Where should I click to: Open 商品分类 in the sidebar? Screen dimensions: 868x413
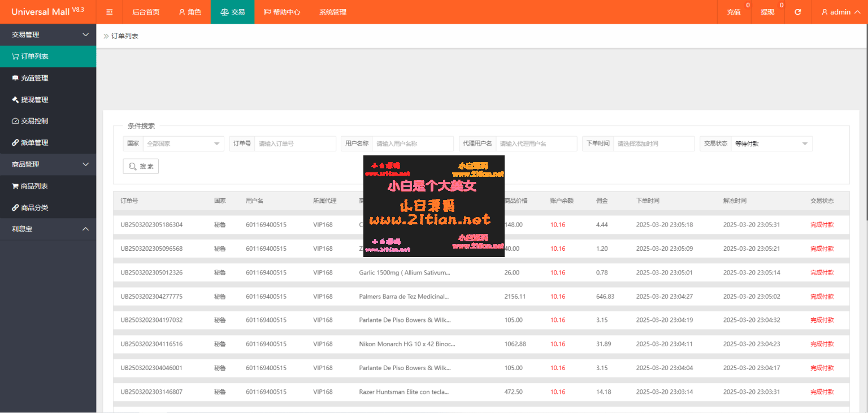48,207
